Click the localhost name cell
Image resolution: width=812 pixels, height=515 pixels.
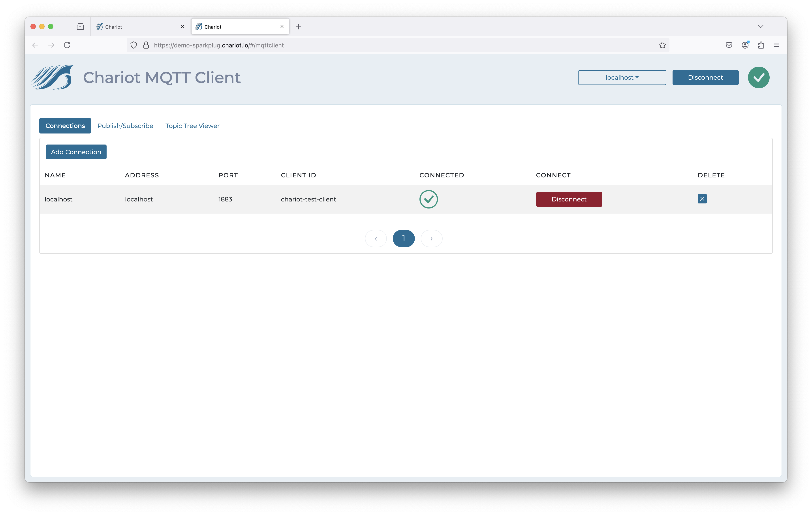[59, 199]
